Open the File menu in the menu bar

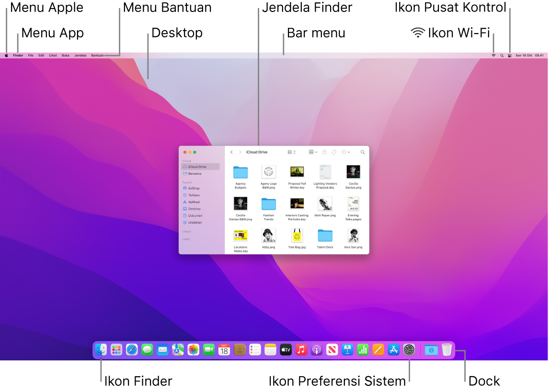30,55
